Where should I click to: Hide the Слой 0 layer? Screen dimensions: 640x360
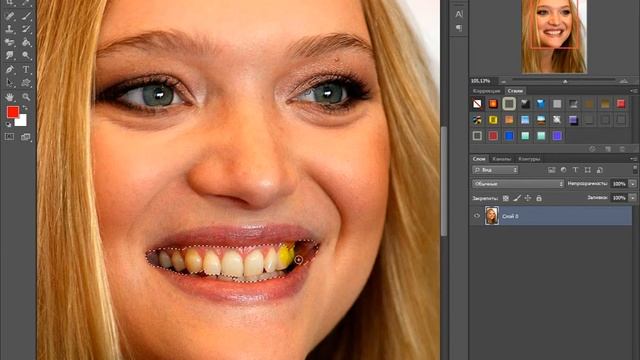477,216
